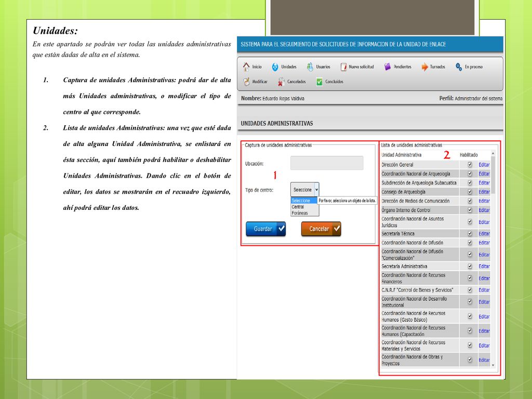Screen dimensions: 532x399
Task: Toggle checkbox for Consejo de Arqueología
Action: point(470,192)
